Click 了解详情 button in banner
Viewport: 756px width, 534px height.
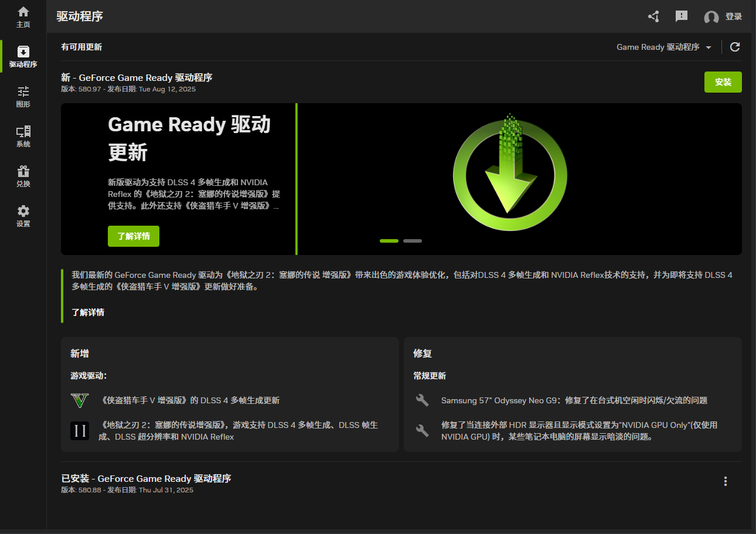134,236
